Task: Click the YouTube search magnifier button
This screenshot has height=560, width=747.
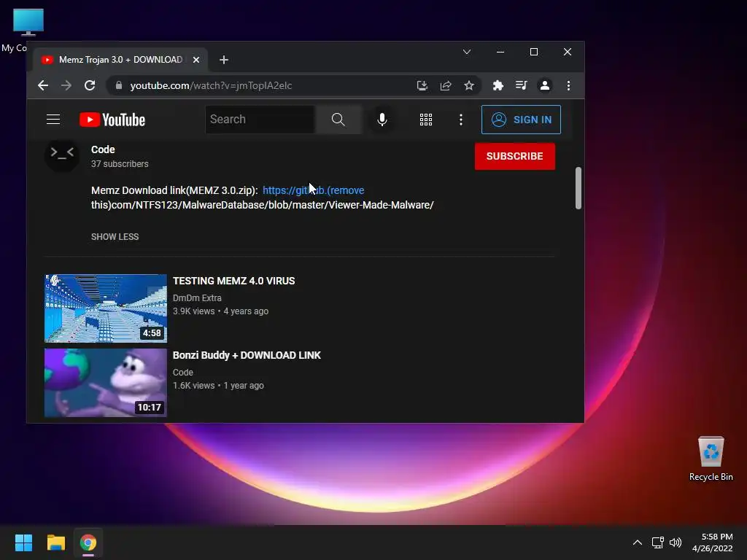Action: tap(338, 120)
